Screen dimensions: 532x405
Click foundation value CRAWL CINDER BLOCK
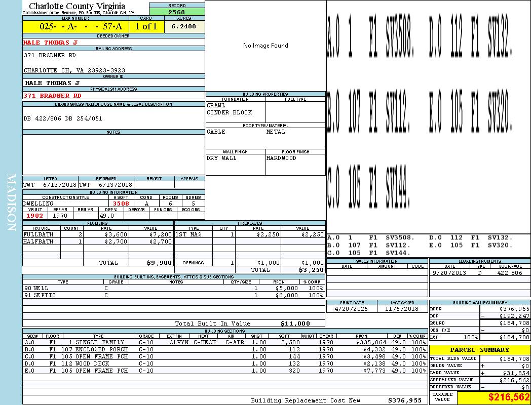click(x=230, y=109)
